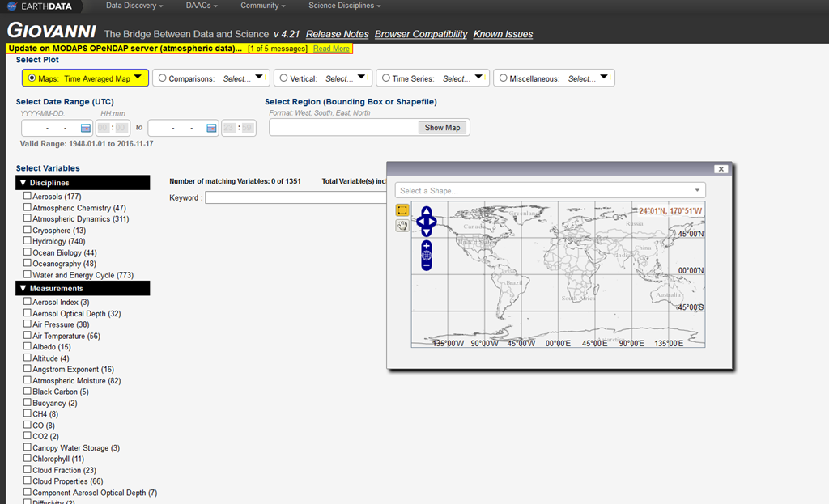The width and height of the screenshot is (829, 504).
Task: Tick the Air Temperature checkbox
Action: coord(27,335)
